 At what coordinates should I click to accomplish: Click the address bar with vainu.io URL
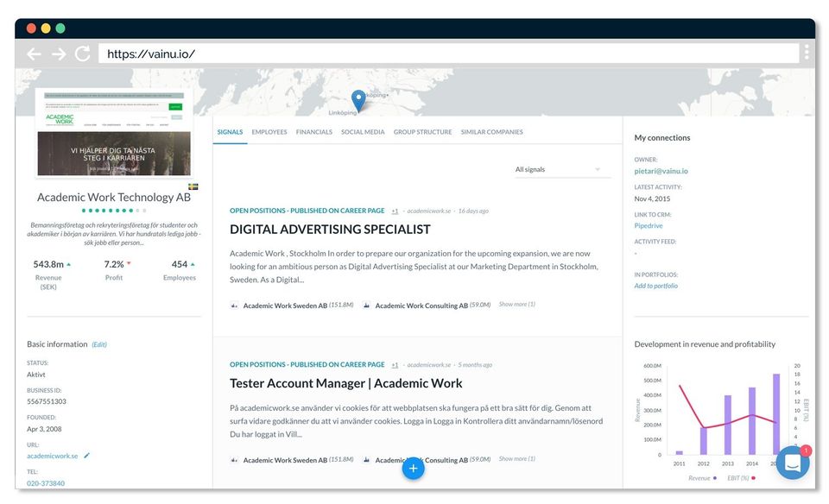coord(448,54)
